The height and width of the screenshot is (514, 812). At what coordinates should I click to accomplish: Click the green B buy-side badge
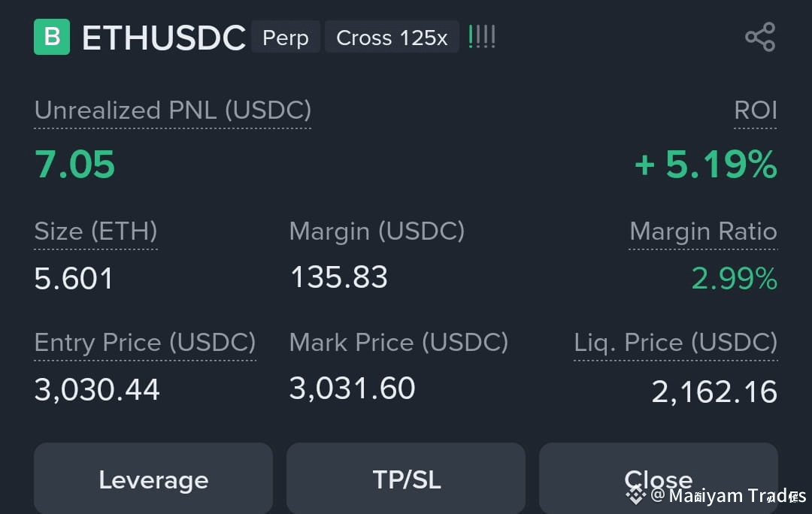coord(52,37)
